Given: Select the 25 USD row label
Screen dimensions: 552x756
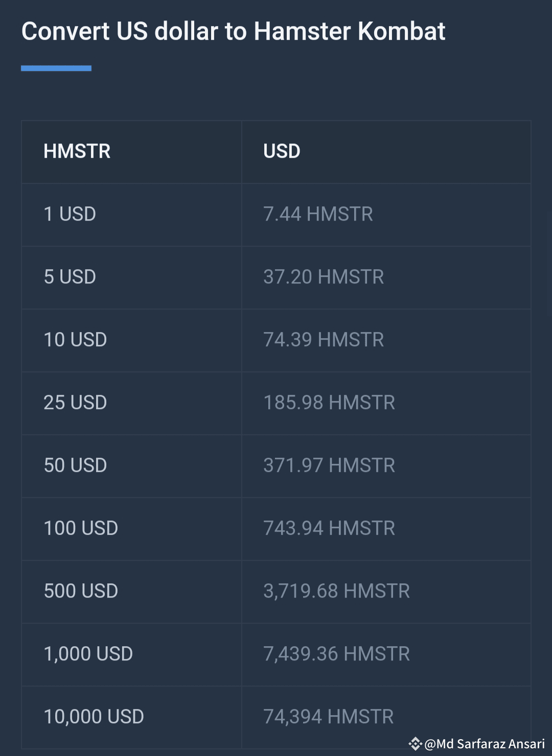Looking at the screenshot, I should tap(75, 403).
